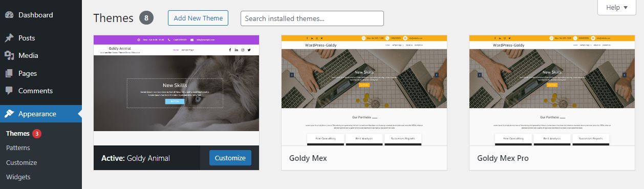Open the Patterns submenu item
Viewport: 644px width, 189px height.
(x=18, y=148)
